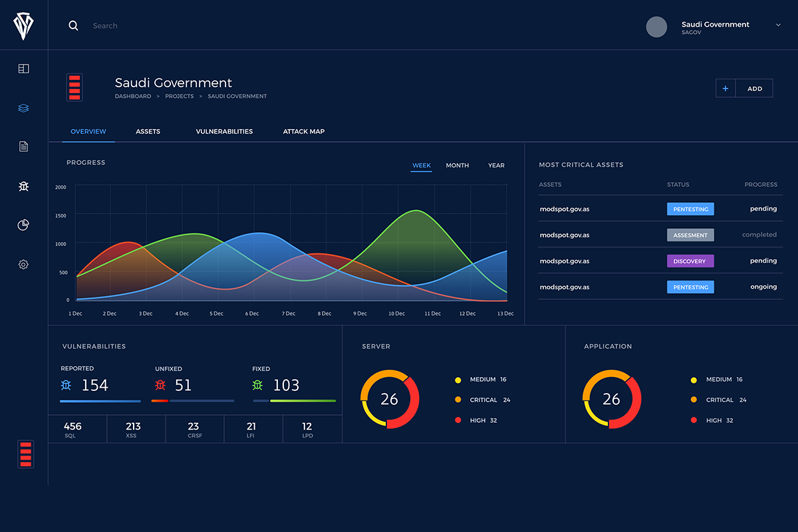Open the Vulnerabilities tab
Viewport: 798px width, 532px height.
(x=224, y=132)
